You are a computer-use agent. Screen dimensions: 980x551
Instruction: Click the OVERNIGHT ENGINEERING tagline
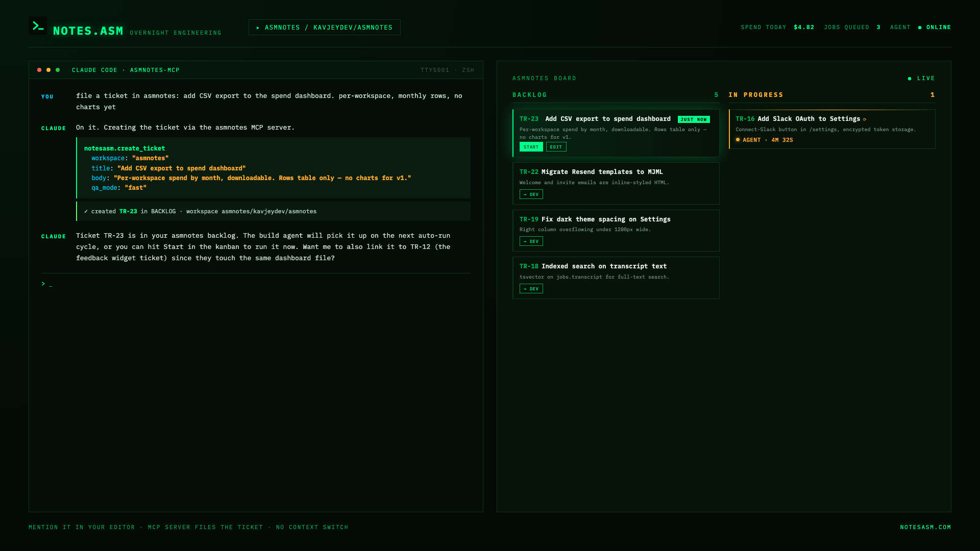[176, 33]
